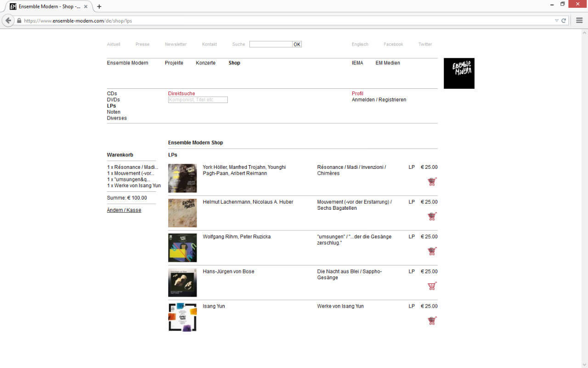The image size is (588, 368).
Task: Click the browser address bar URL
Action: pyautogui.click(x=78, y=21)
